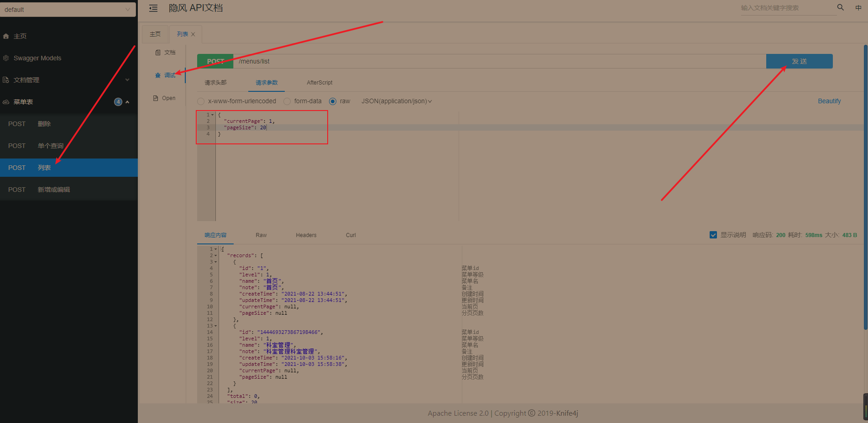The width and height of the screenshot is (868, 423).
Task: Collapse the 菜单表 menu
Action: [127, 102]
